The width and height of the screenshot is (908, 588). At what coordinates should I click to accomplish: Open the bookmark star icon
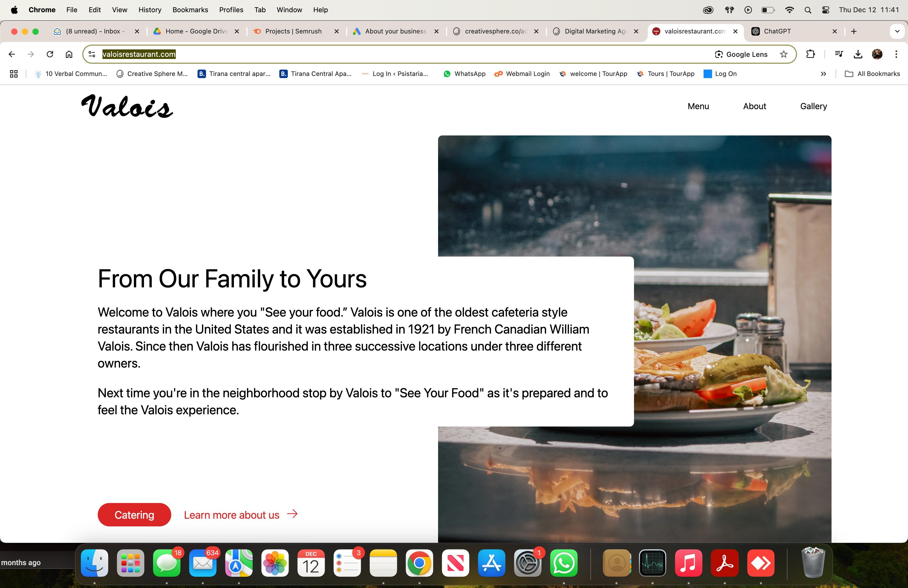click(x=783, y=54)
